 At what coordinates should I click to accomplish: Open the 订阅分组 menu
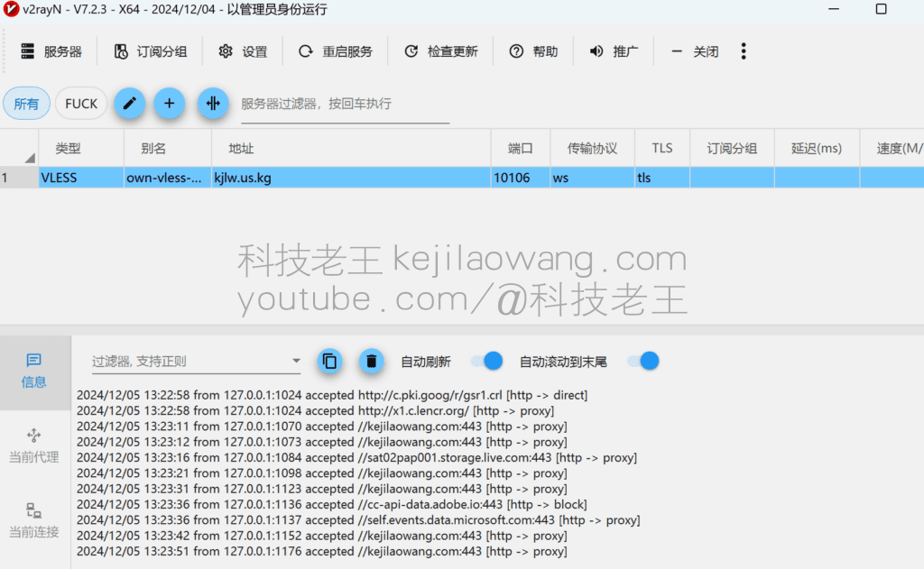click(x=151, y=51)
